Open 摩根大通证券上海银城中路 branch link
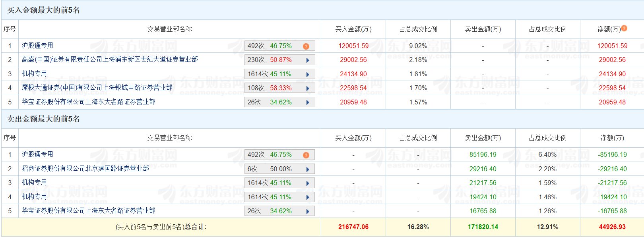Image resolution: width=644 pixels, height=237 pixels. 97,87
